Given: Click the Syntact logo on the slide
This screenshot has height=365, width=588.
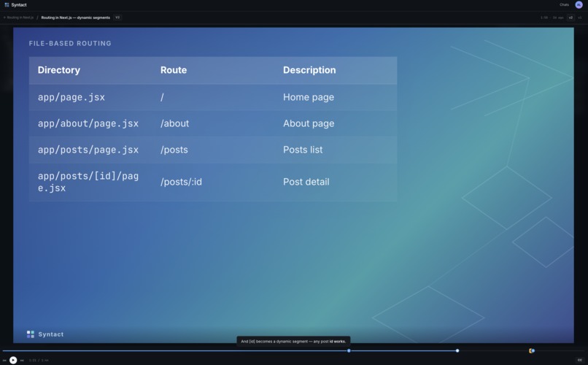Looking at the screenshot, I should pyautogui.click(x=45, y=334).
